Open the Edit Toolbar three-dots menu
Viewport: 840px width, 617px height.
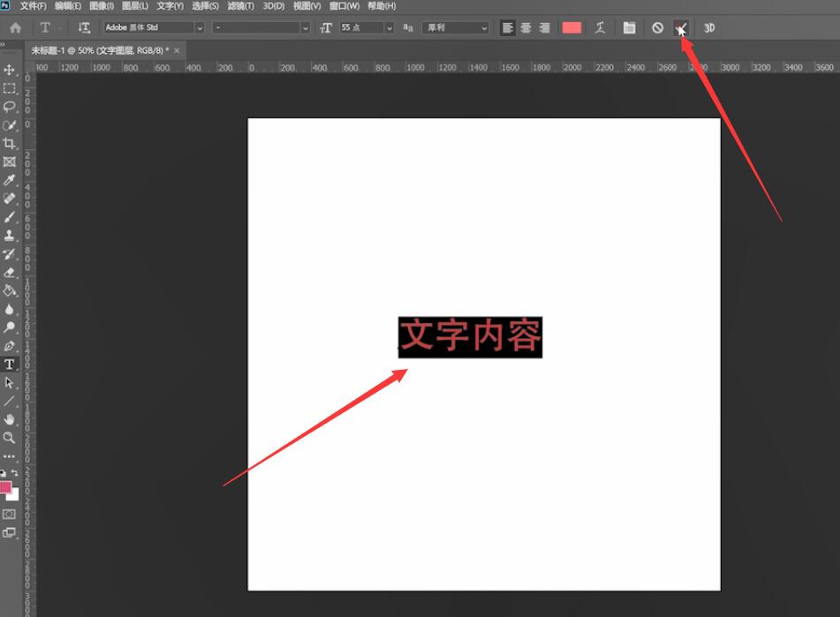(x=9, y=456)
